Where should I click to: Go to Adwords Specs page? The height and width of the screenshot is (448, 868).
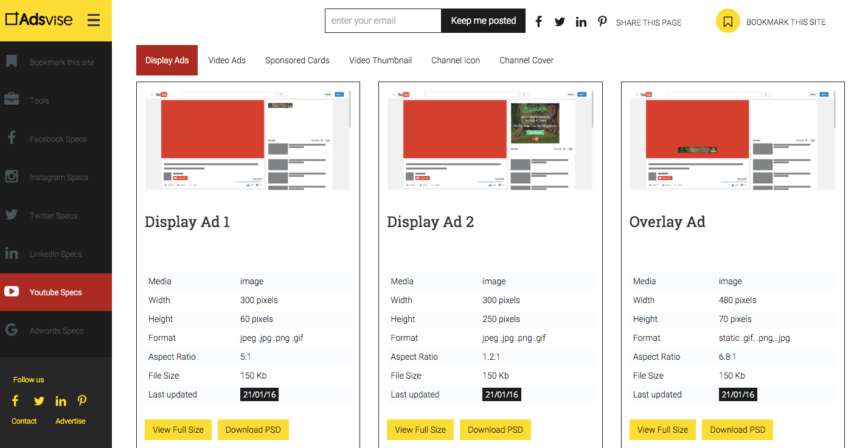(56, 331)
